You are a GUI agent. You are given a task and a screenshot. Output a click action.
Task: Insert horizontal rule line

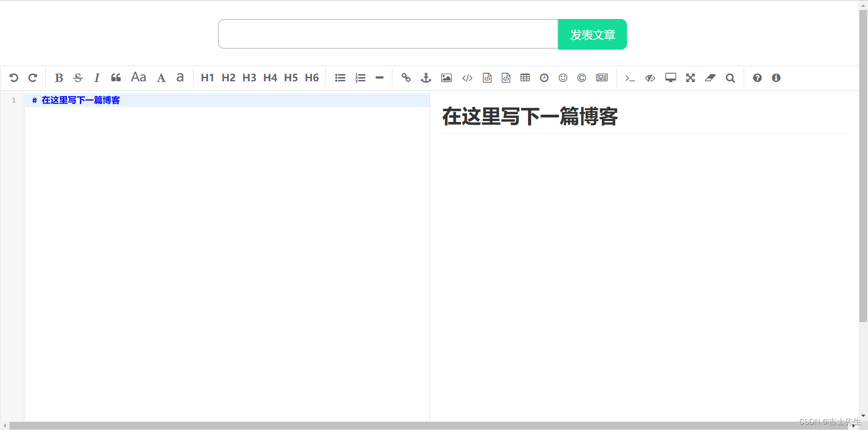coord(379,78)
